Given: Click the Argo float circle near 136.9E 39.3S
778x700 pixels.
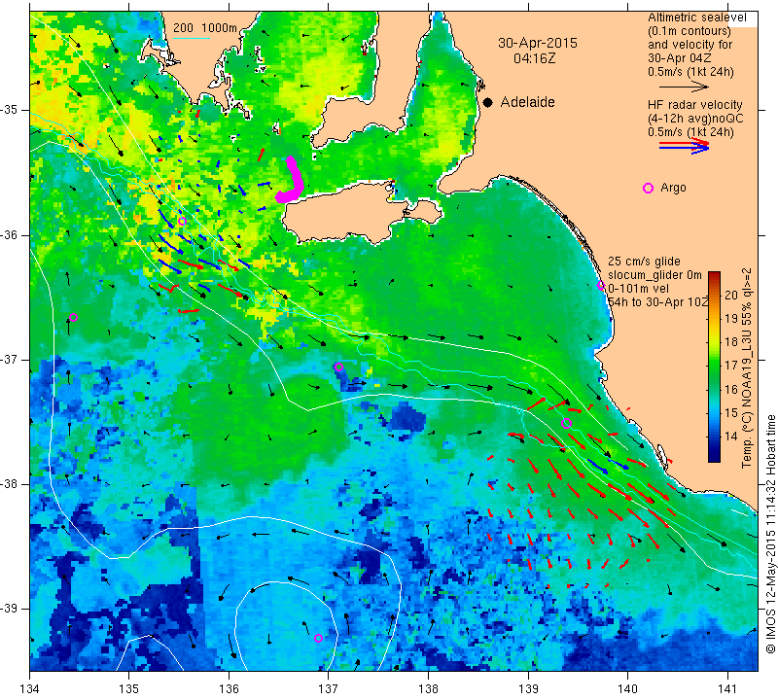Looking at the screenshot, I should point(319,638).
